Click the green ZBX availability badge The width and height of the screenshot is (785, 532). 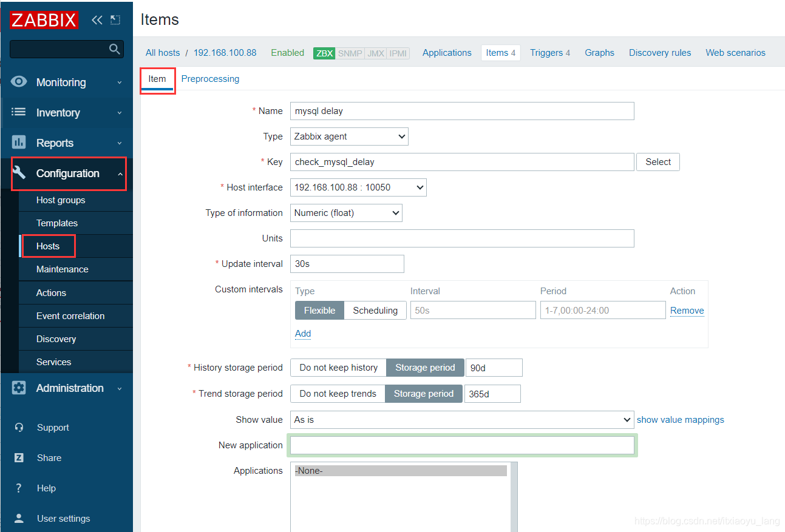[x=324, y=53]
